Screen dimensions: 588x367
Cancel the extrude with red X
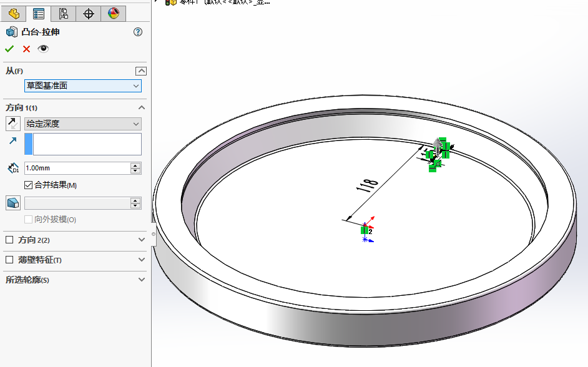click(26, 49)
